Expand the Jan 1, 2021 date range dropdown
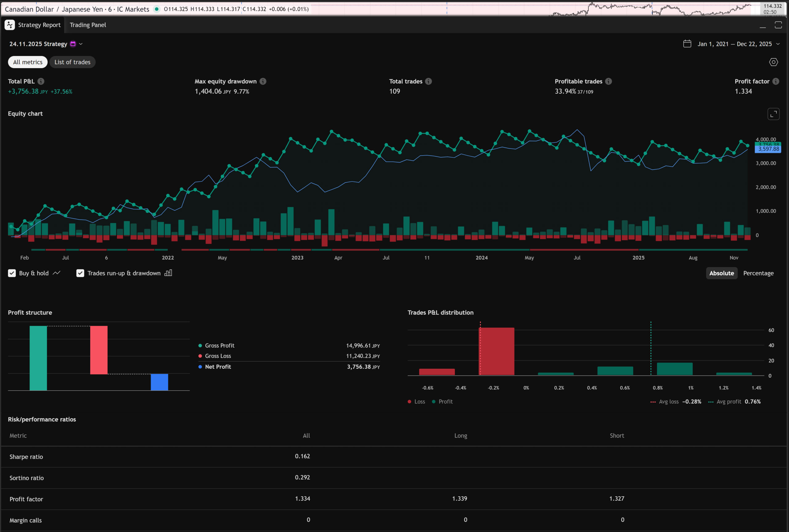The width and height of the screenshot is (789, 532). [x=778, y=44]
